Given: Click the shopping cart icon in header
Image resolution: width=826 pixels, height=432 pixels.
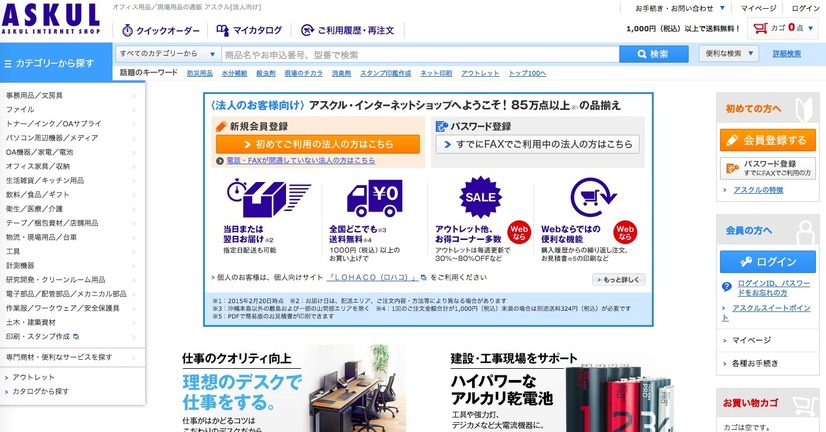Looking at the screenshot, I should [x=760, y=28].
